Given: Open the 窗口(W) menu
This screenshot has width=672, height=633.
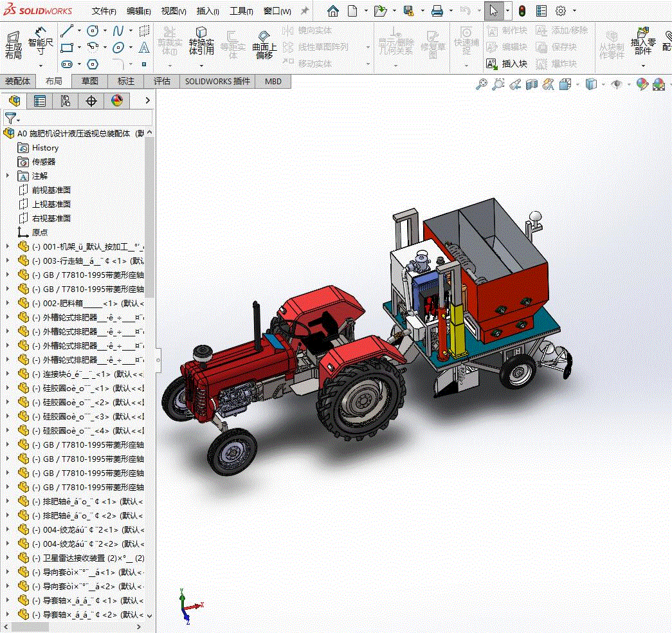Looking at the screenshot, I should click(x=277, y=11).
